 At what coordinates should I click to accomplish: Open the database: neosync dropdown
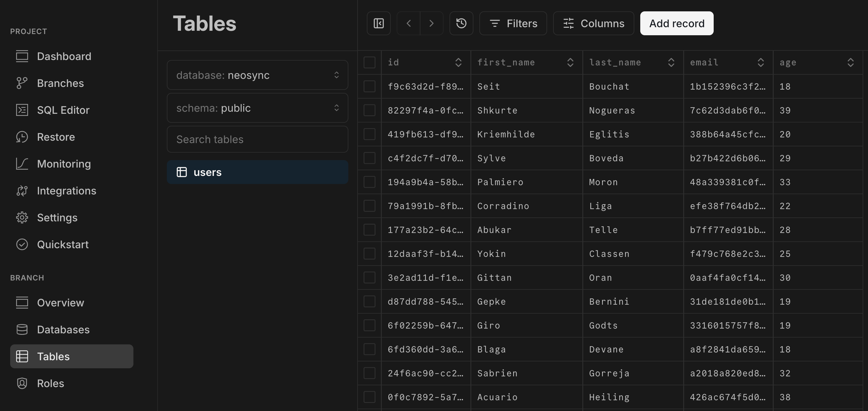pos(257,75)
